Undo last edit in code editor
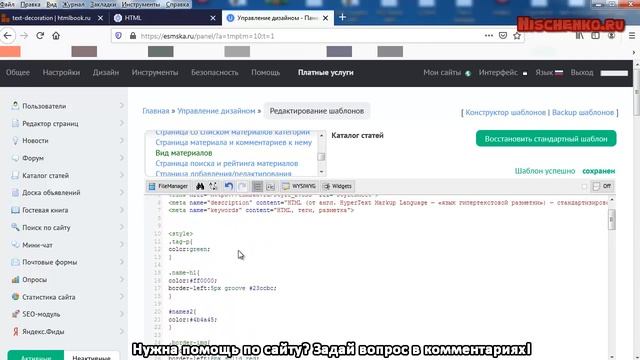Screen dimensions: 640x360 [229, 186]
